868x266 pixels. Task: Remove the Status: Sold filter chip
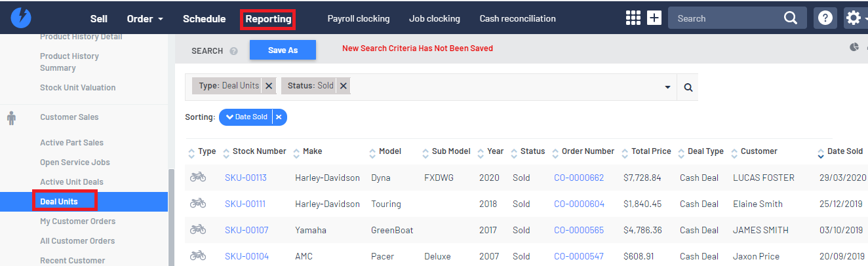coord(344,86)
